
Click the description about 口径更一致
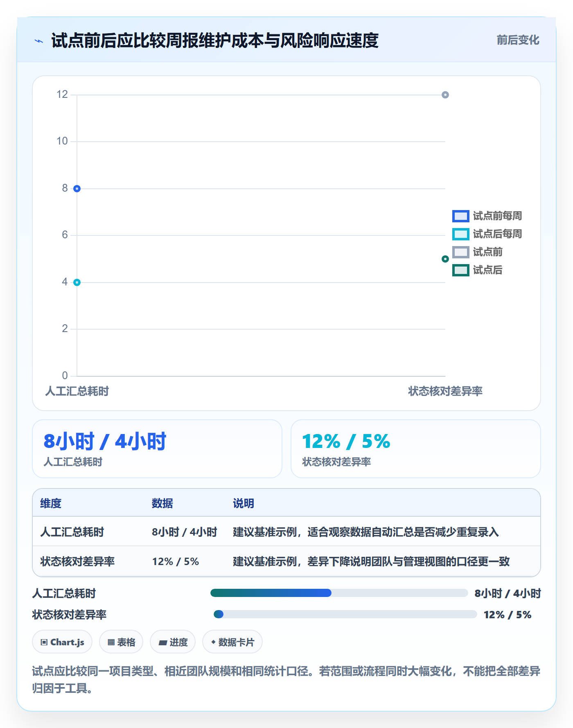pyautogui.click(x=371, y=561)
